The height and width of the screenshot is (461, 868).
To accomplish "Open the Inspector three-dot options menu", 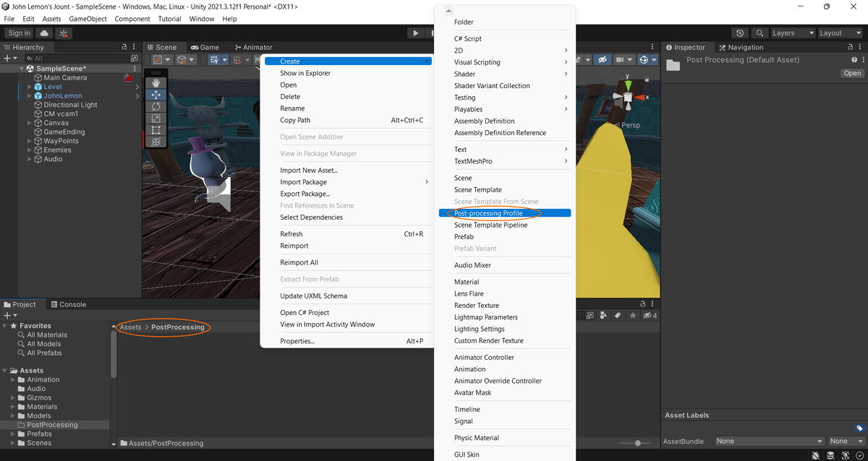I will click(860, 47).
